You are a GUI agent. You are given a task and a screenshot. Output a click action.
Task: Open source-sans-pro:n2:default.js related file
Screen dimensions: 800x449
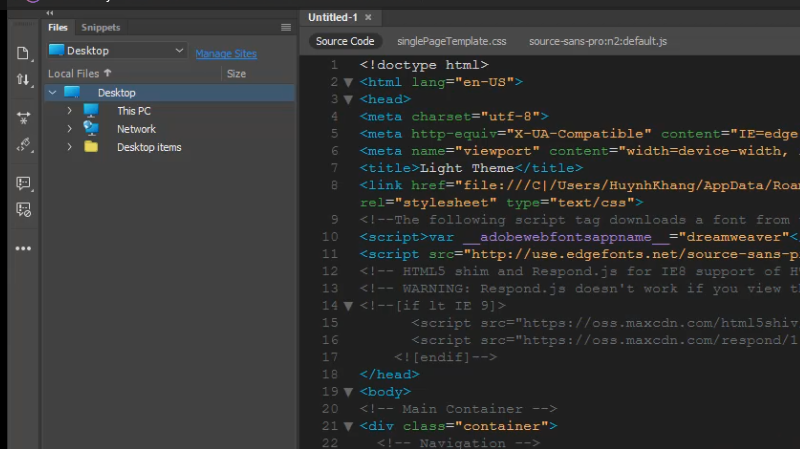tap(597, 41)
